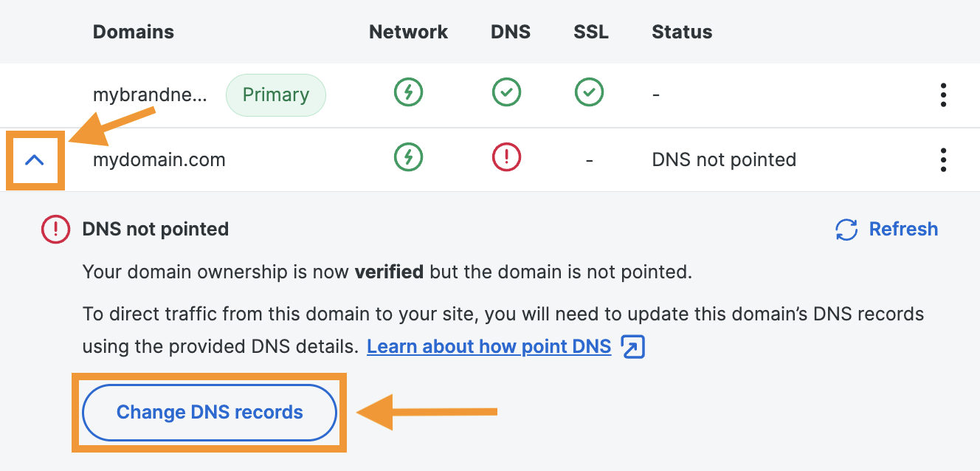Open three-dot menu for primary domain
This screenshot has width=980, height=471.
click(x=942, y=95)
